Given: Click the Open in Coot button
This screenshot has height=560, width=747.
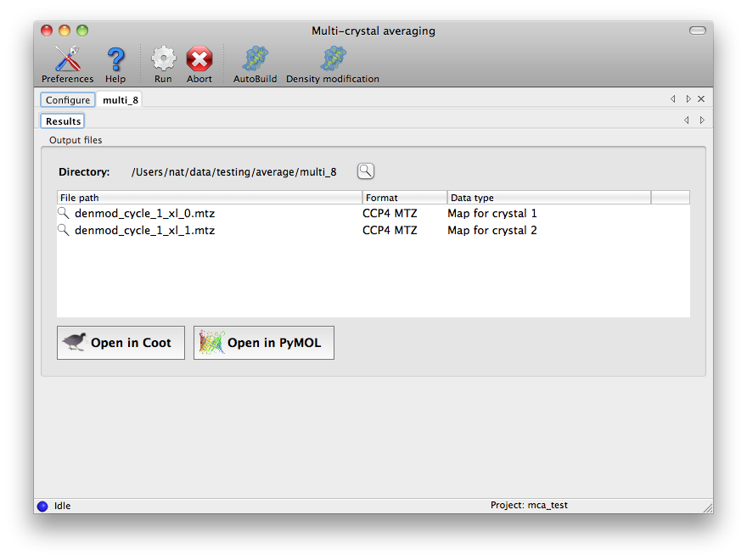Looking at the screenshot, I should [121, 343].
